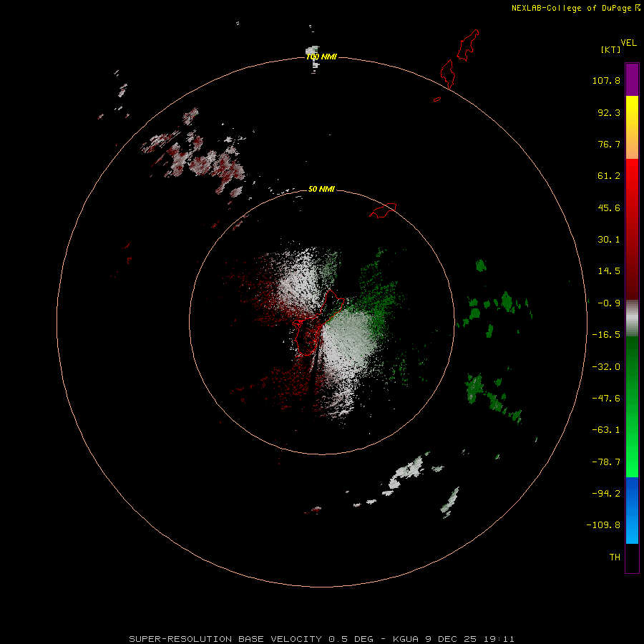Click the TH threshold label

[x=615, y=557]
